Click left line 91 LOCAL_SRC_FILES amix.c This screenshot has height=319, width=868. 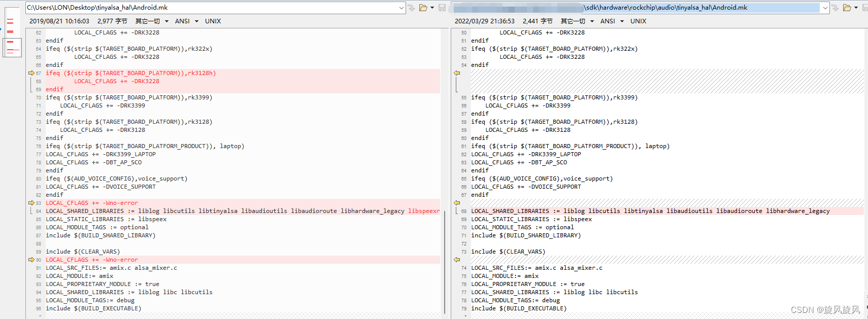(111, 268)
